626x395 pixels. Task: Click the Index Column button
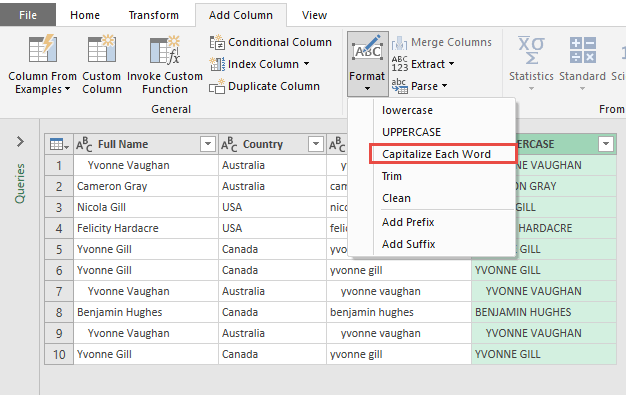259,64
